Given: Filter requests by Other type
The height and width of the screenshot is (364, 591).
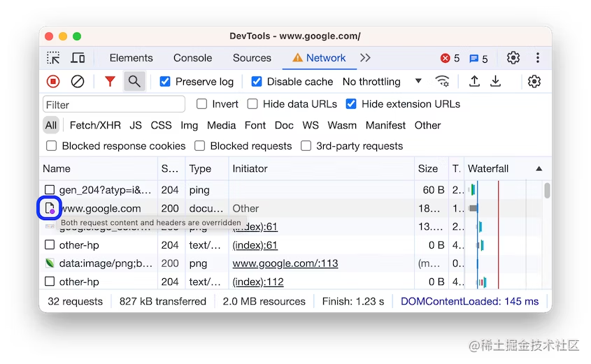Looking at the screenshot, I should coord(427,125).
